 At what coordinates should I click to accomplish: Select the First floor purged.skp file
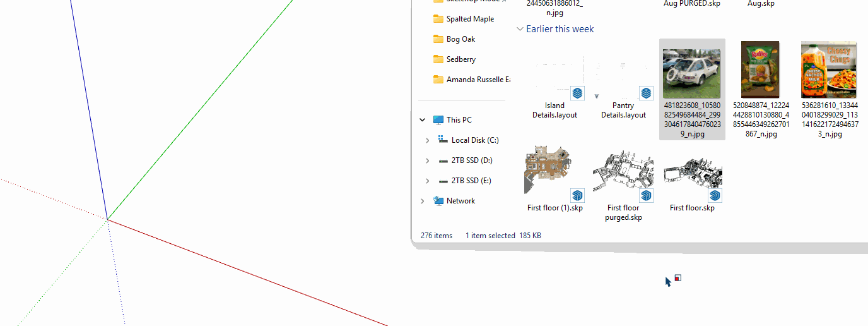pyautogui.click(x=623, y=186)
